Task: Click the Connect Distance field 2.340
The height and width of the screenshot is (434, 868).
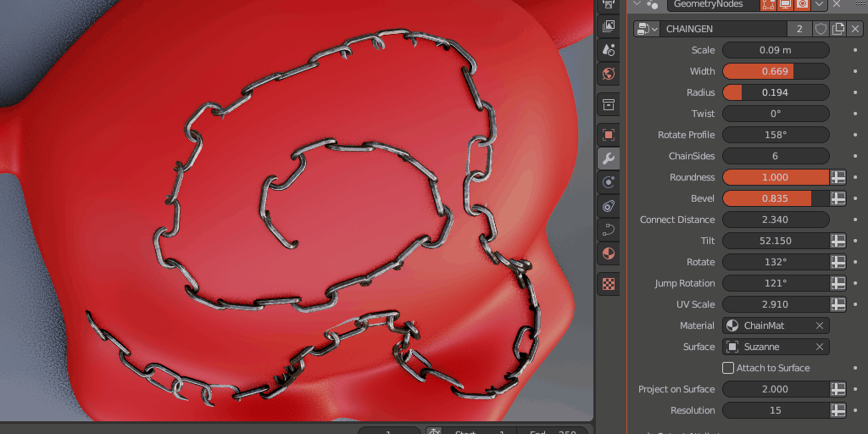Action: pyautogui.click(x=776, y=220)
